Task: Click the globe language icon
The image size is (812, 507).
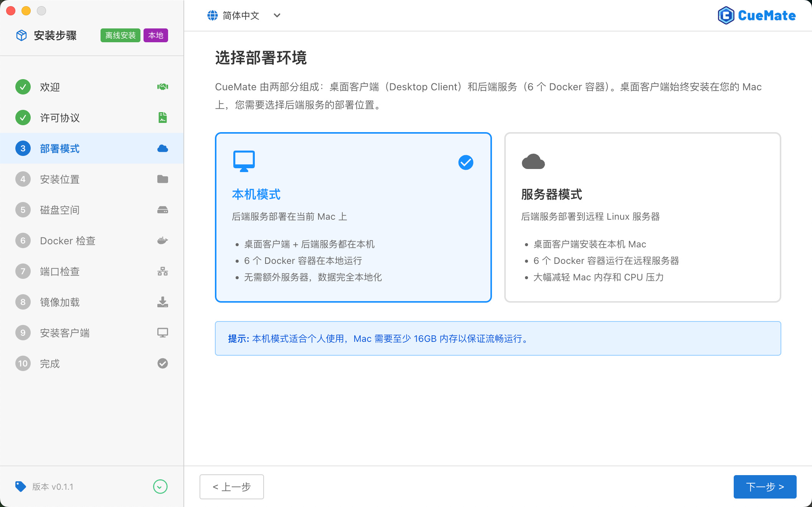Action: pos(212,15)
